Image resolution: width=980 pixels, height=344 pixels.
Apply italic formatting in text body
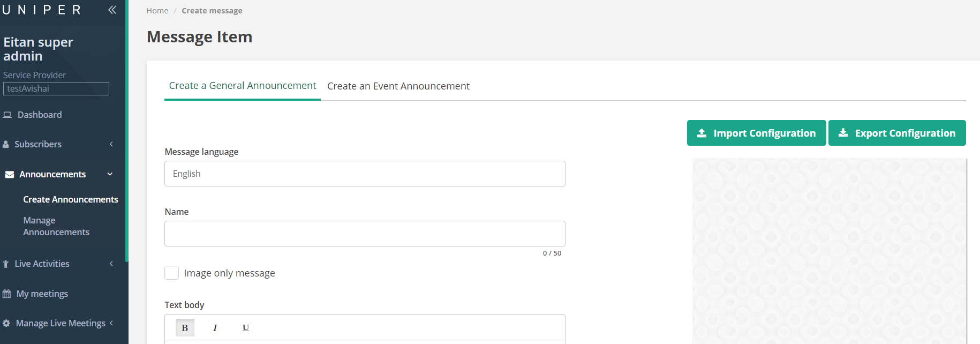point(215,328)
